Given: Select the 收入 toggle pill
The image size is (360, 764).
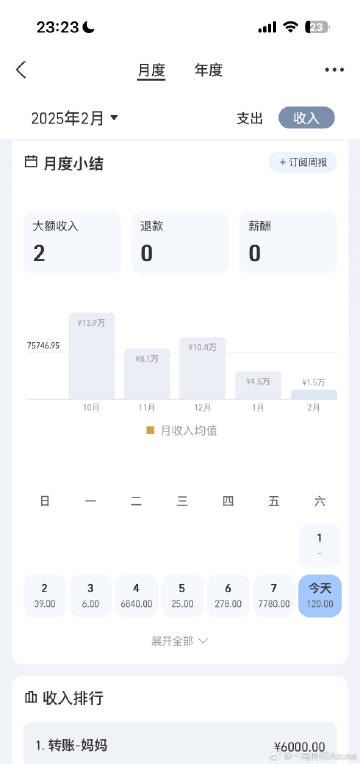Looking at the screenshot, I should click(x=306, y=118).
